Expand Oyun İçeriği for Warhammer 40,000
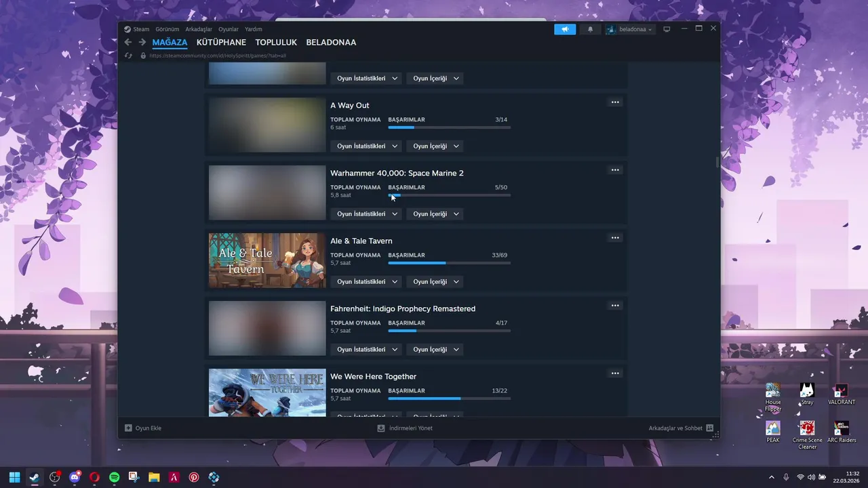This screenshot has width=868, height=488. pyautogui.click(x=435, y=214)
